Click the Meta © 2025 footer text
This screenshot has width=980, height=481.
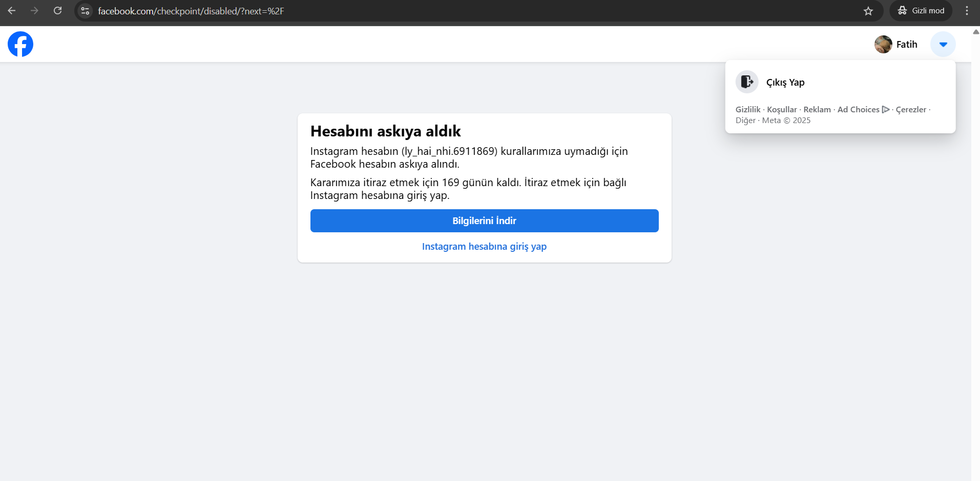786,121
